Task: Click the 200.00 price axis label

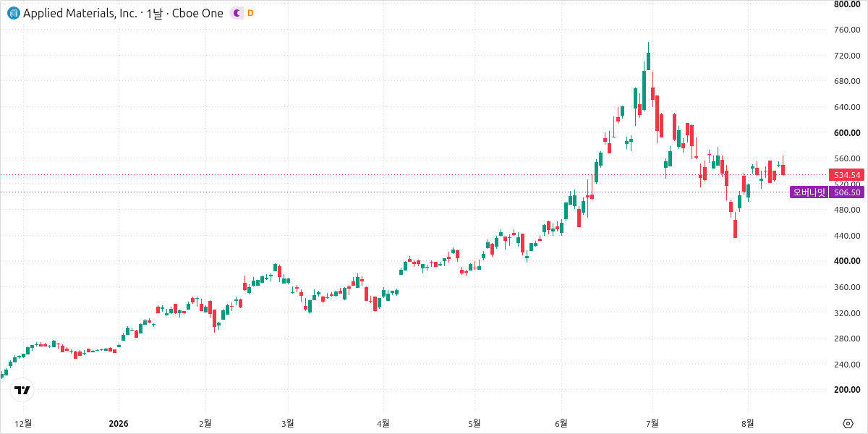Action: tap(846, 390)
